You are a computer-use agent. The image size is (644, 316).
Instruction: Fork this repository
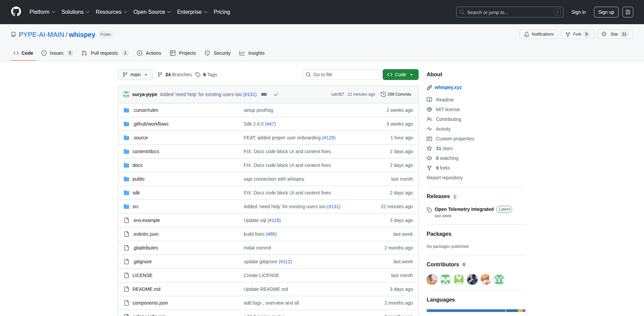pyautogui.click(x=577, y=34)
